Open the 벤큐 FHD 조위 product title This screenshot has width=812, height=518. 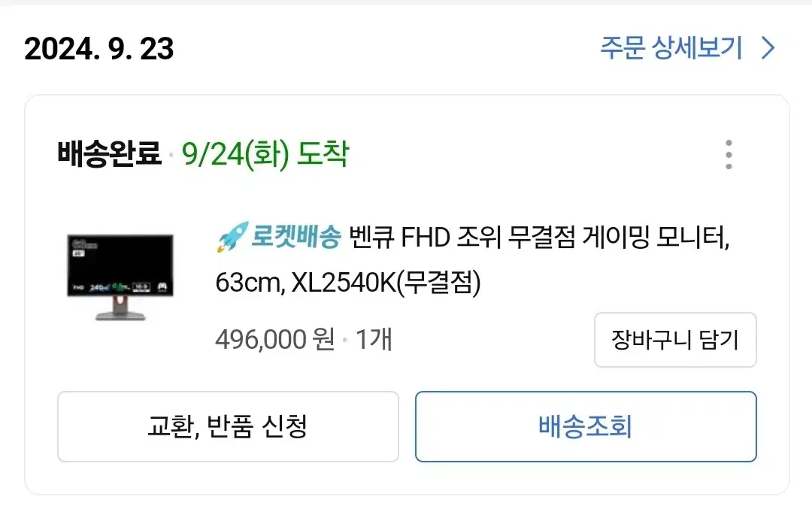pos(471,260)
